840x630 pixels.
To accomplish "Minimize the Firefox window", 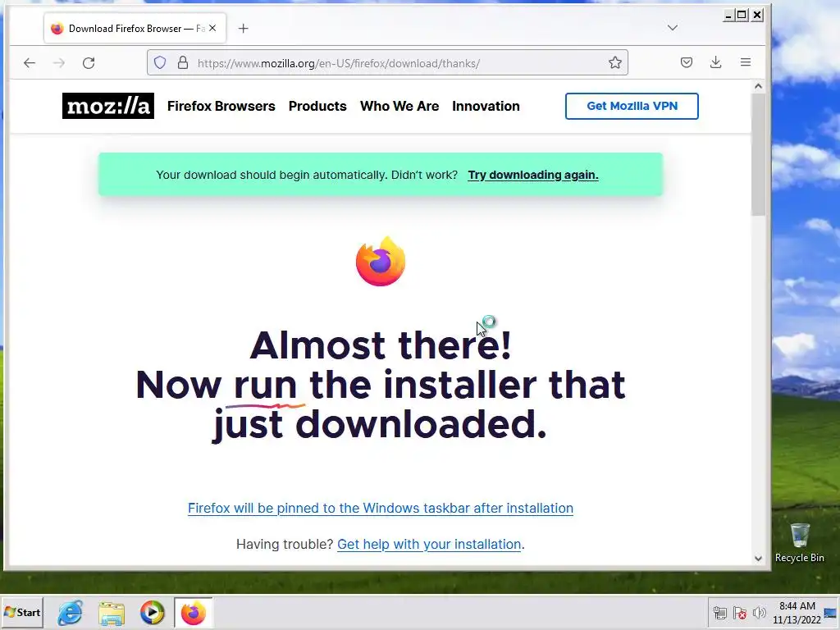I will (x=728, y=16).
